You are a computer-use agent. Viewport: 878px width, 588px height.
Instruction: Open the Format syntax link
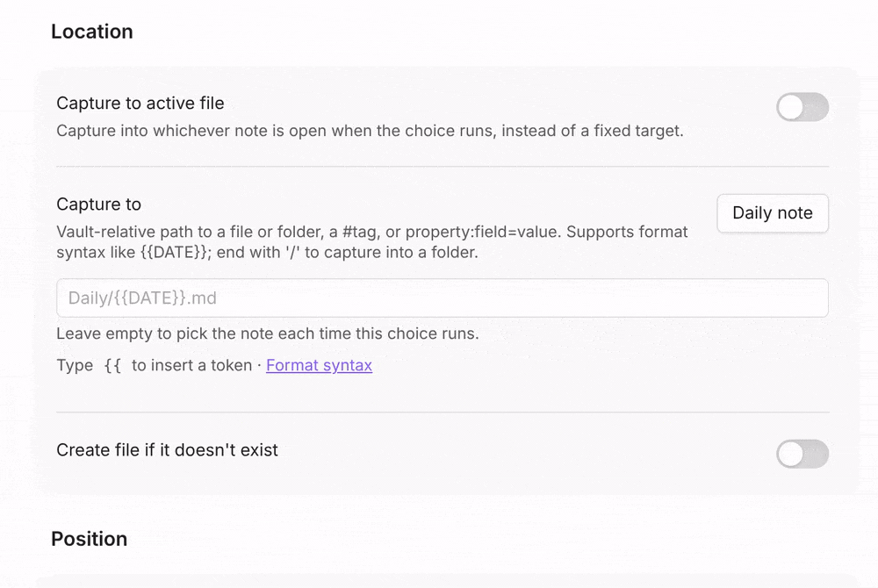coord(319,365)
